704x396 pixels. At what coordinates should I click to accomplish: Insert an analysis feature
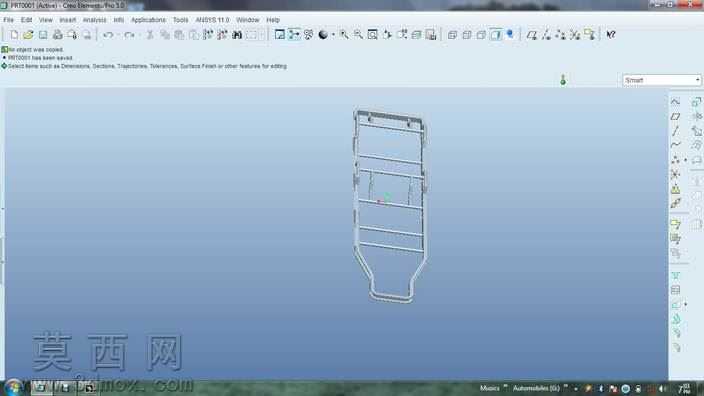tap(675, 189)
